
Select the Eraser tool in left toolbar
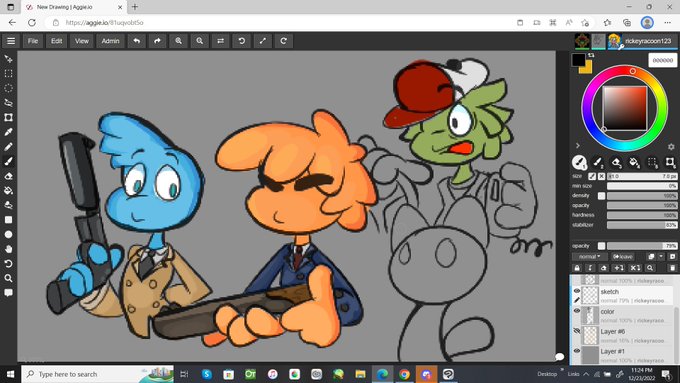coord(8,176)
